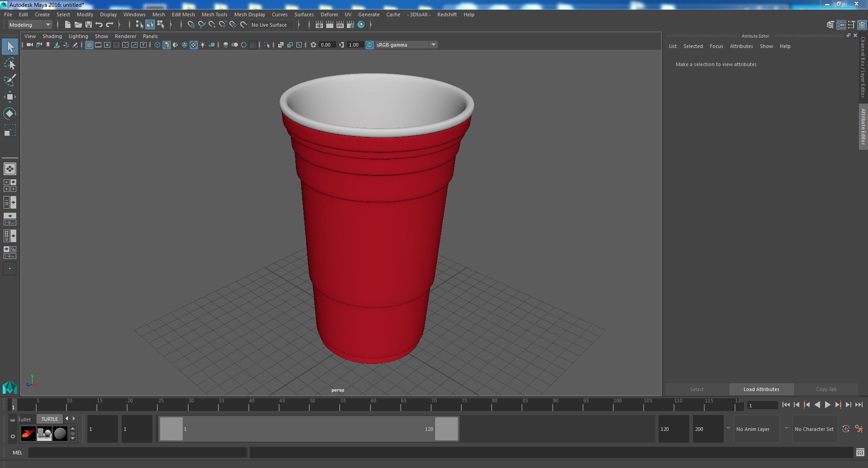Select by component type mode icon

[161, 25]
